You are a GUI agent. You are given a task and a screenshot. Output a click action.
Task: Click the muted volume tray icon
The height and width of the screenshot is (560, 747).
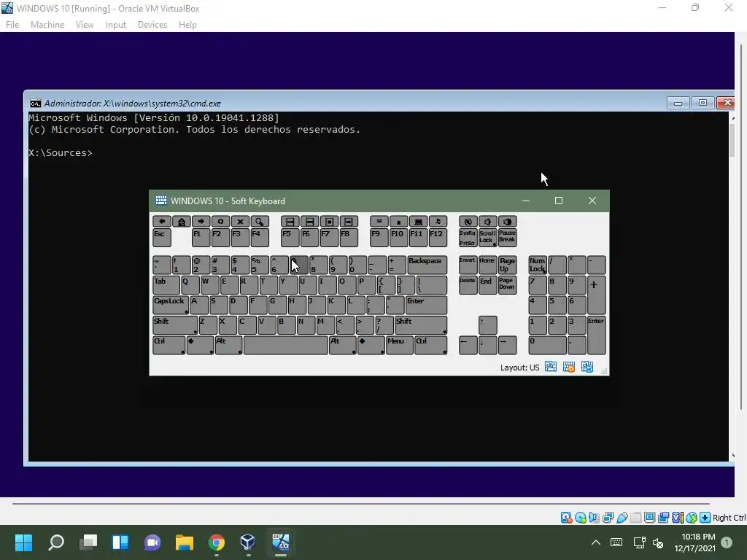[x=659, y=542]
